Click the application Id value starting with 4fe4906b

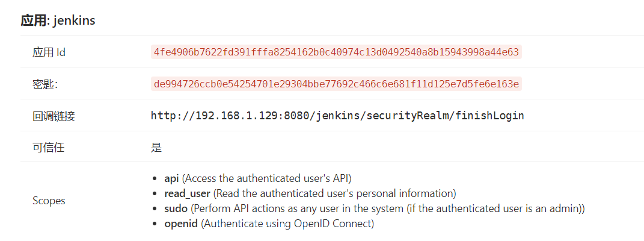336,52
